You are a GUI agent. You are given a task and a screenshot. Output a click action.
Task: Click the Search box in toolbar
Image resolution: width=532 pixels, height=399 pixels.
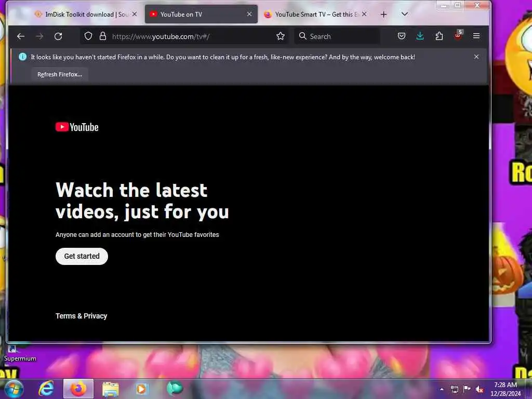coord(337,36)
